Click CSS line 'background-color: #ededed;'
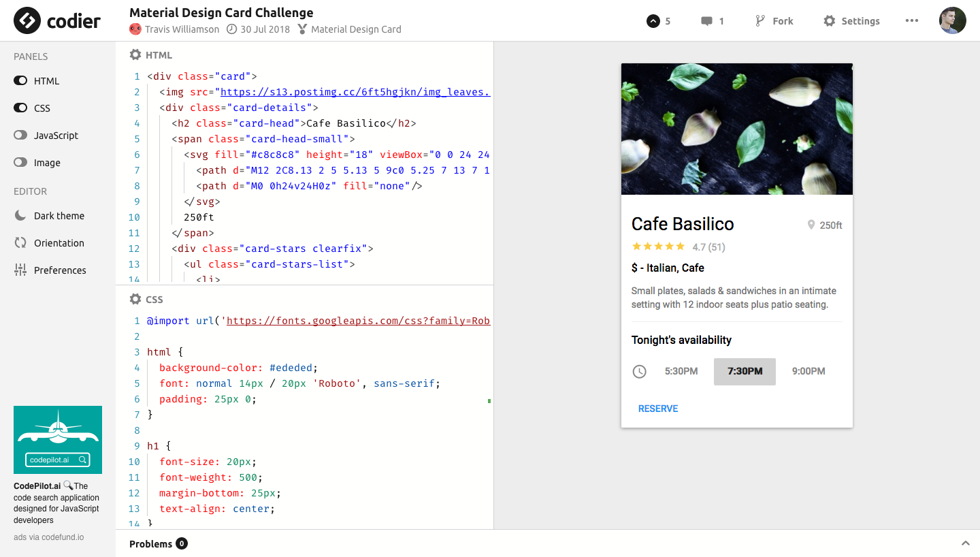The width and height of the screenshot is (980, 557). point(238,368)
